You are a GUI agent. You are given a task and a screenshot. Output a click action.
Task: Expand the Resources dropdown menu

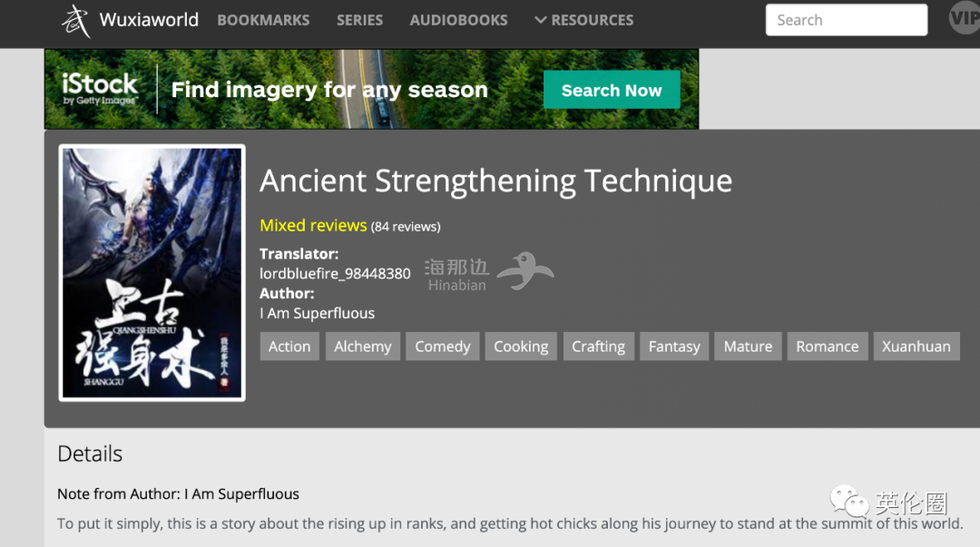point(584,20)
